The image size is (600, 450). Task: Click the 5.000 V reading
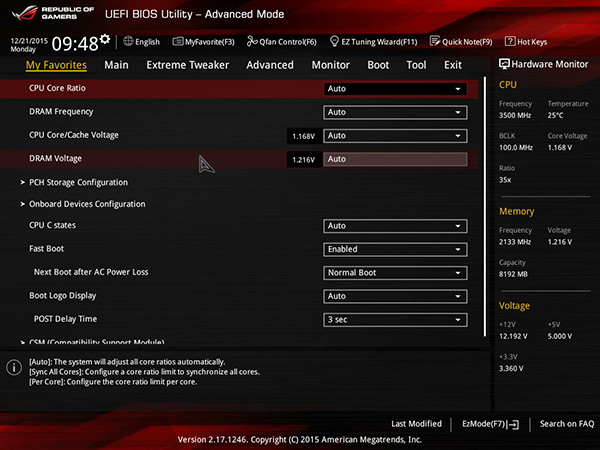pos(559,336)
